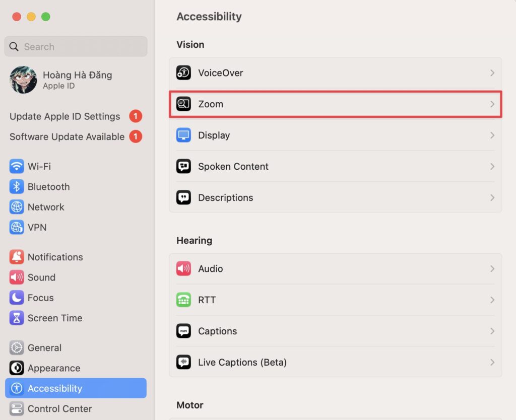This screenshot has height=420, width=516.
Task: Expand the Descriptions row chevron
Action: pos(492,198)
